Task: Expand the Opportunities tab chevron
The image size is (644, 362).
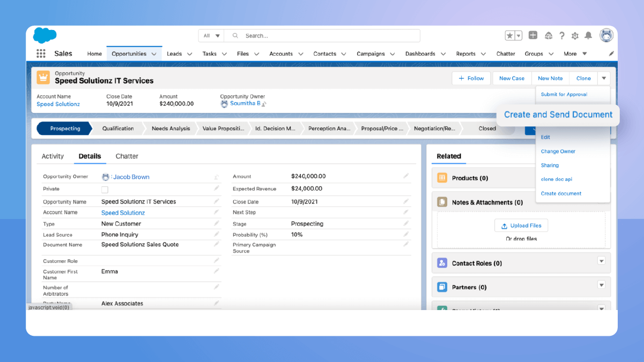Action: point(154,54)
